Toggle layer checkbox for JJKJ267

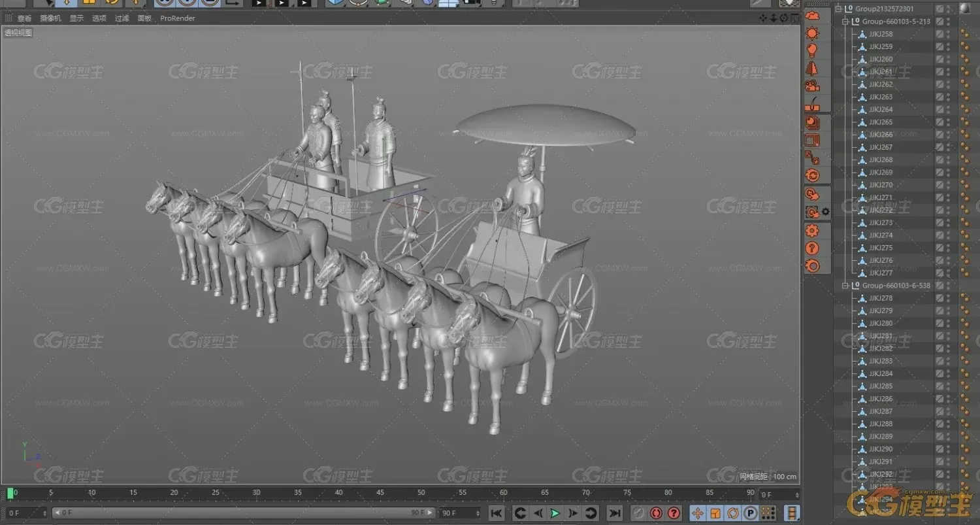coord(939,147)
